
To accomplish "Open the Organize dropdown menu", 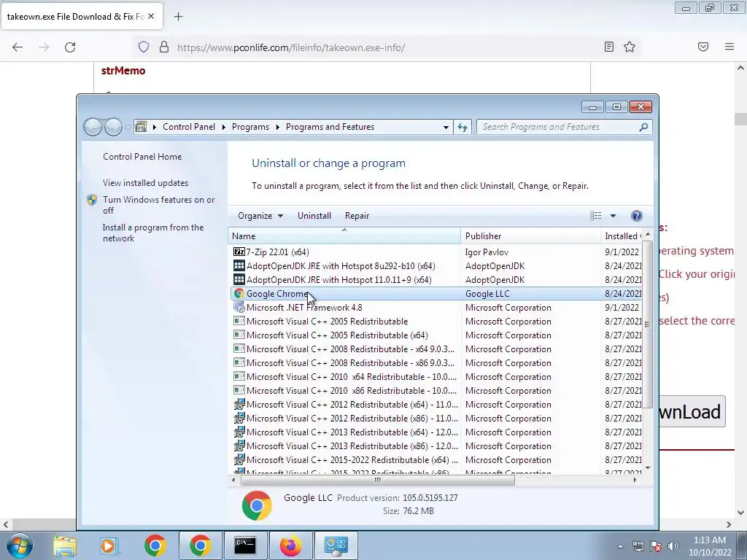I will [260, 216].
